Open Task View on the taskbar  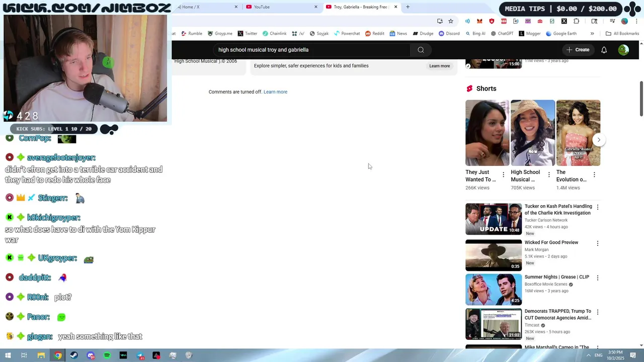24,355
